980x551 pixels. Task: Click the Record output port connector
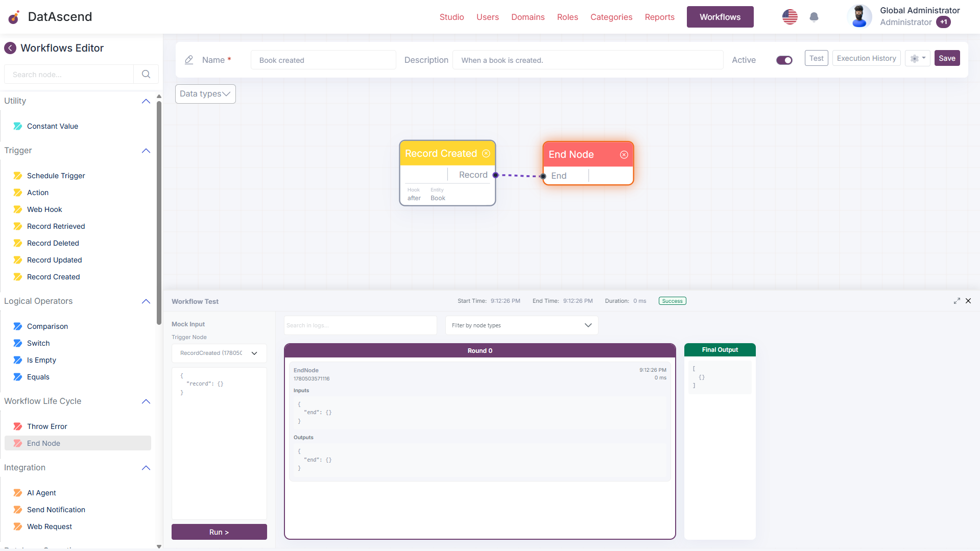click(x=495, y=175)
